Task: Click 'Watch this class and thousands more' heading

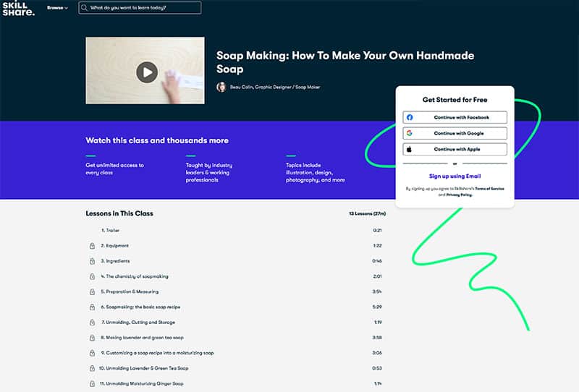Action: (157, 140)
